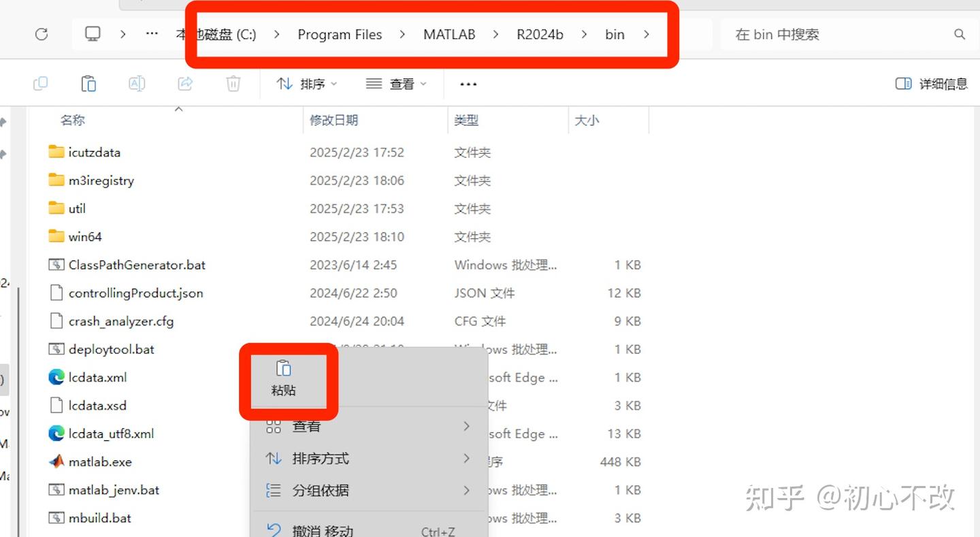The image size is (980, 537).
Task: Click the search magnifier icon
Action: tap(959, 34)
